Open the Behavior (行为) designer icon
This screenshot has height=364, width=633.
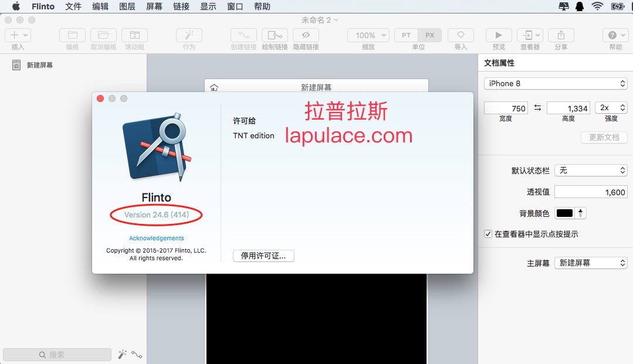pos(189,35)
